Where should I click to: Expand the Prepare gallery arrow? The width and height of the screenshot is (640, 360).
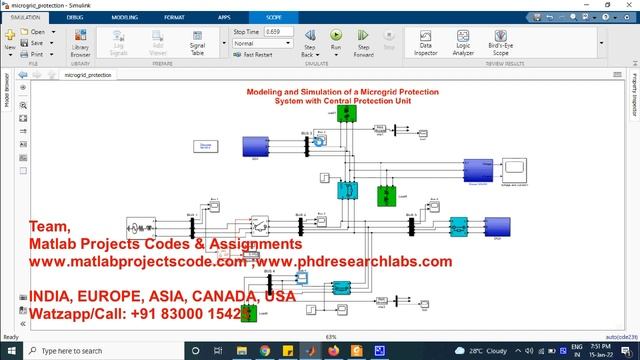tap(224, 43)
